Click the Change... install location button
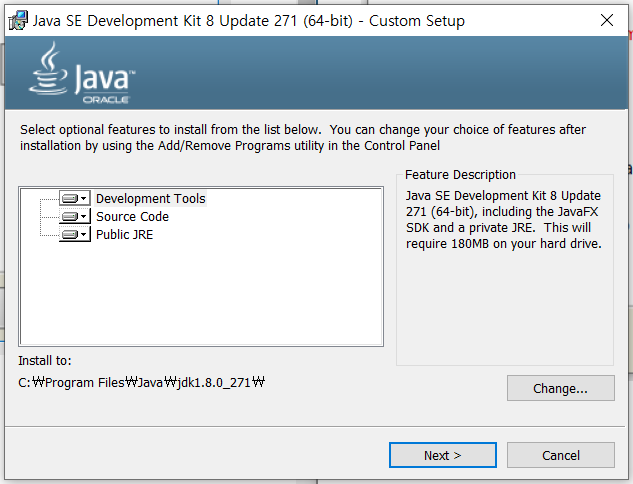Viewport: 633px width, 484px height. tap(561, 388)
